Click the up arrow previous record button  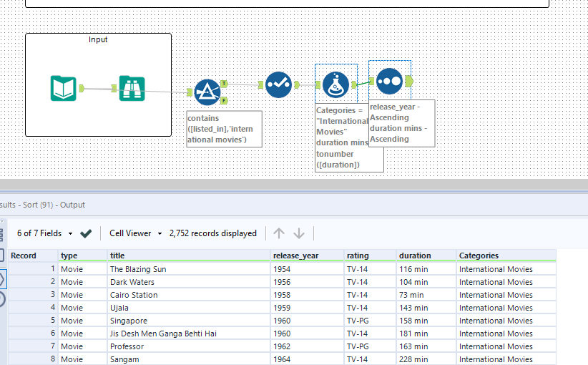pyautogui.click(x=279, y=233)
